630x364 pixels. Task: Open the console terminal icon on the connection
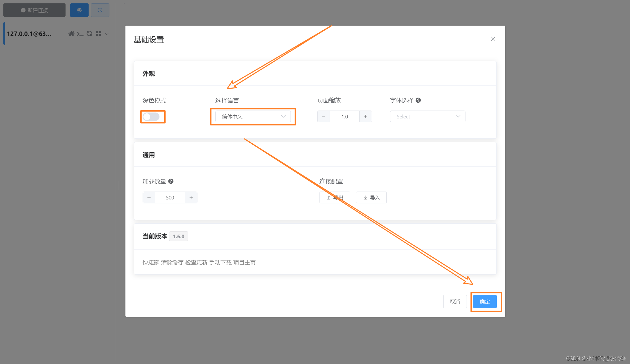[x=80, y=34]
